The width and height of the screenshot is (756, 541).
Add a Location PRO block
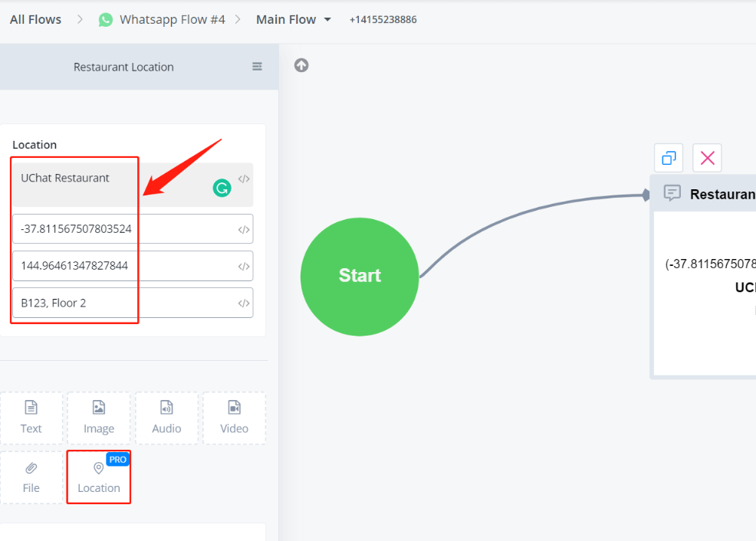click(x=99, y=477)
